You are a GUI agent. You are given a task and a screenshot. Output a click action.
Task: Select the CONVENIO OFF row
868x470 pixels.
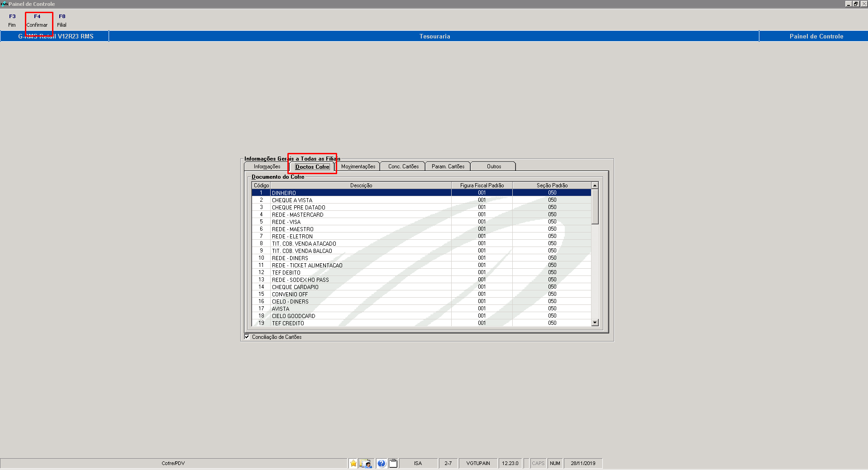click(x=421, y=294)
